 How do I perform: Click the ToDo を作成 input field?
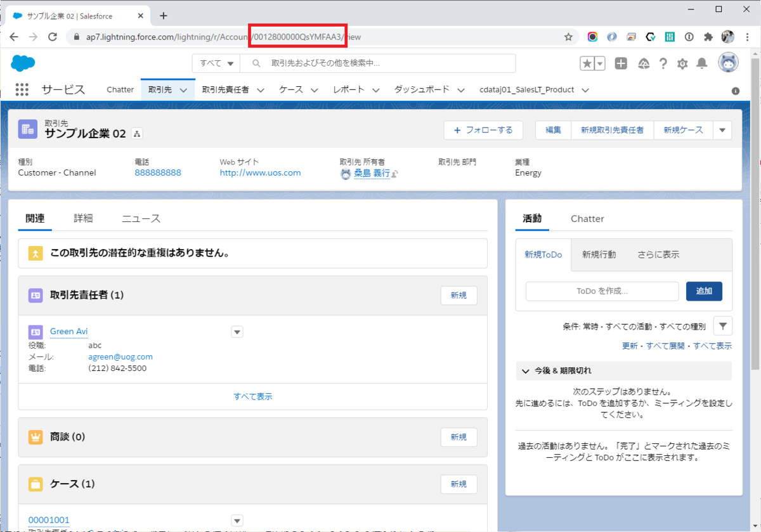click(x=602, y=291)
